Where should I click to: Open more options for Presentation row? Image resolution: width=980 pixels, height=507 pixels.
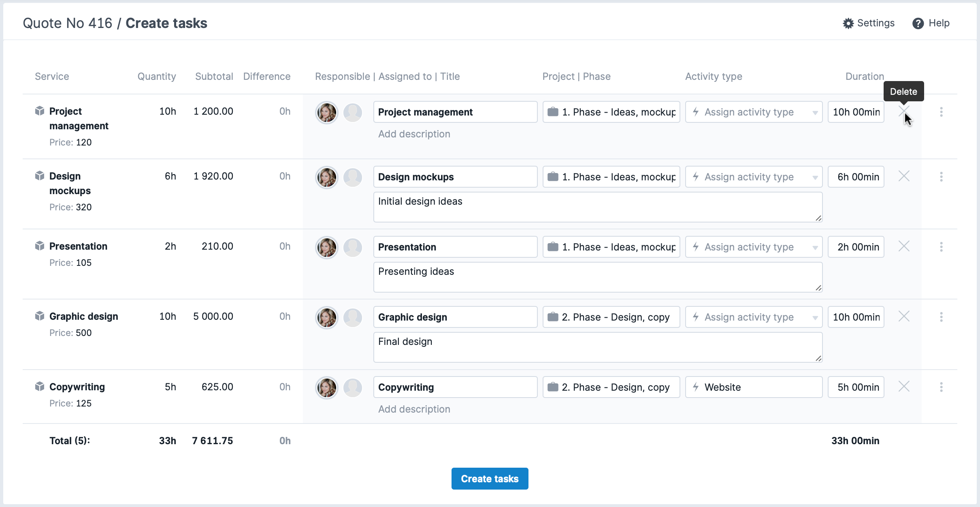941,247
